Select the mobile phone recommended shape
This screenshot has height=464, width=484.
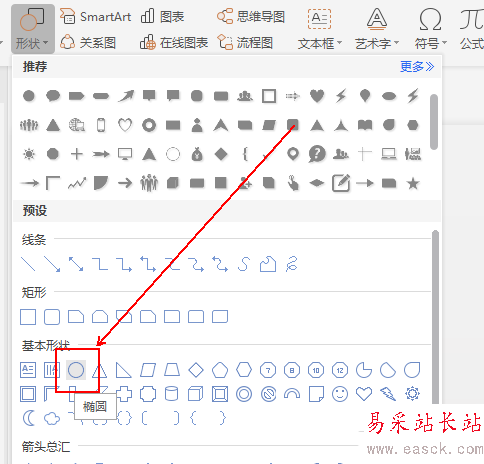coord(101,125)
